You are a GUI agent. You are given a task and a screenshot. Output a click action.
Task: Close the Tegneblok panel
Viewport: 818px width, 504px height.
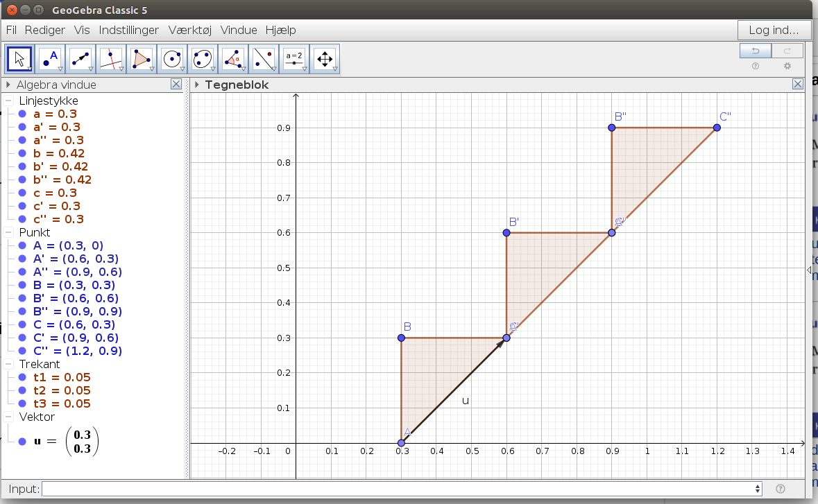[x=798, y=84]
